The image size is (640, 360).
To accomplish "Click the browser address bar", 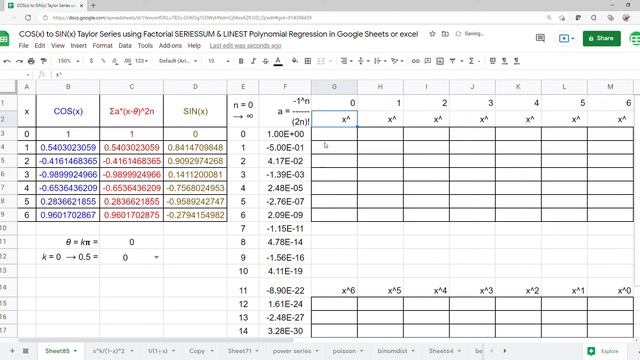I will (x=286, y=18).
